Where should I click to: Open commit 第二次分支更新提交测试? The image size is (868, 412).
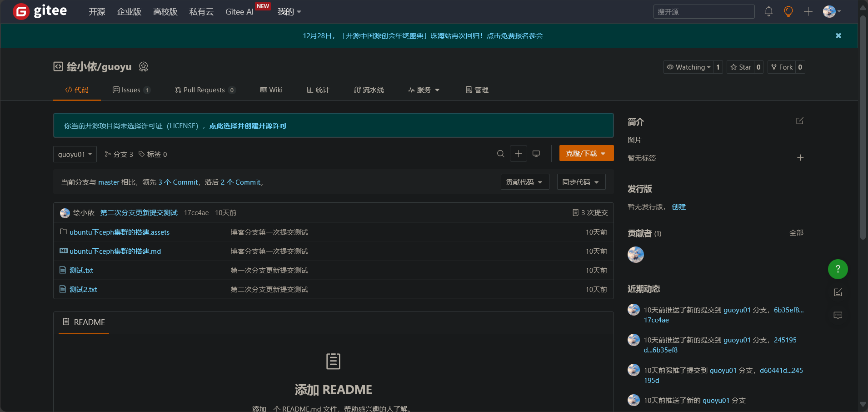pyautogui.click(x=139, y=213)
